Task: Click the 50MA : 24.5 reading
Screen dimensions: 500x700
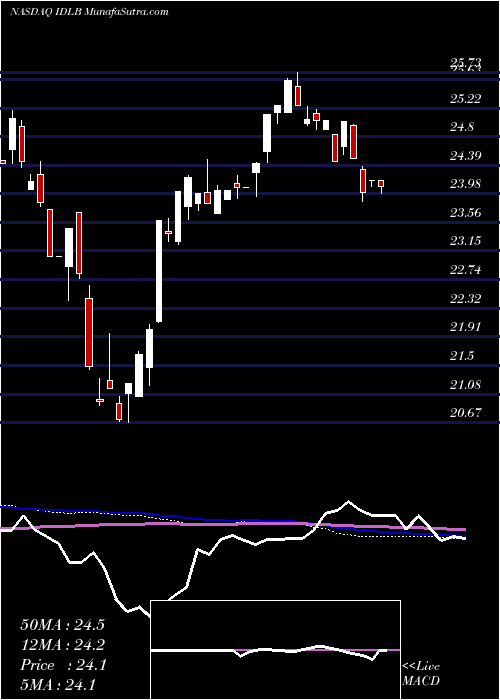Action: coord(62,625)
